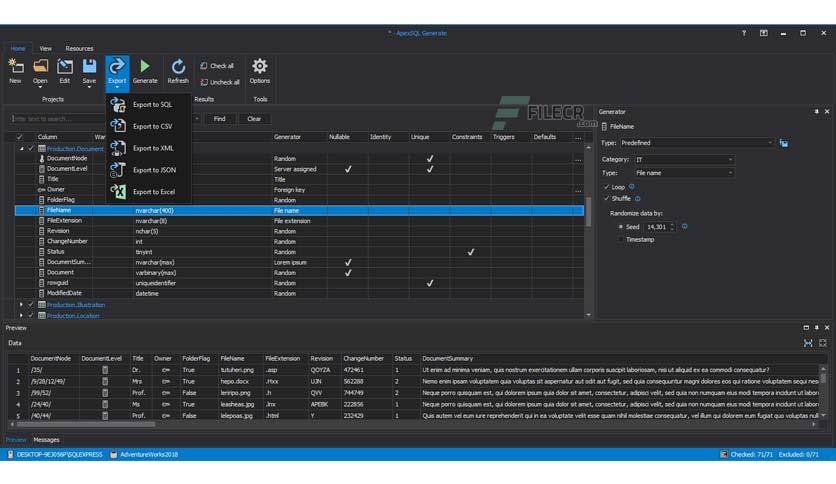Select the ModifiedDate column row

[x=299, y=293]
